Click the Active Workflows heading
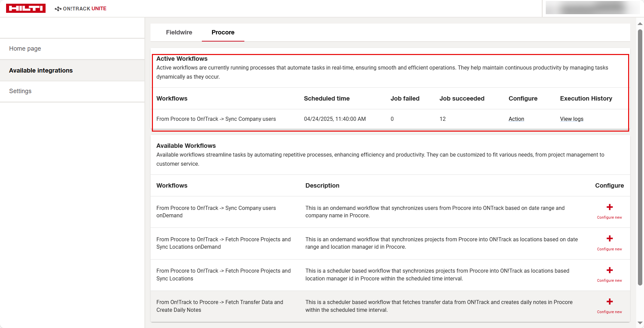The height and width of the screenshot is (328, 644). click(x=182, y=59)
